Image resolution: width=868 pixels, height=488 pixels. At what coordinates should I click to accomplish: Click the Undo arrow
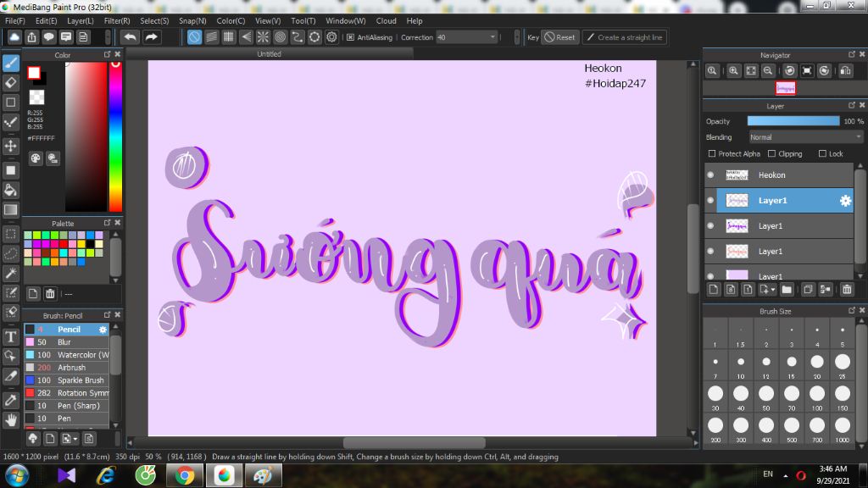click(x=130, y=37)
